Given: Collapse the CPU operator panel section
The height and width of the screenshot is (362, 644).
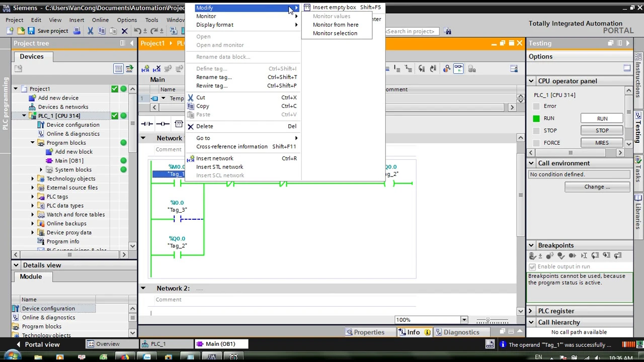Looking at the screenshot, I should (531, 81).
